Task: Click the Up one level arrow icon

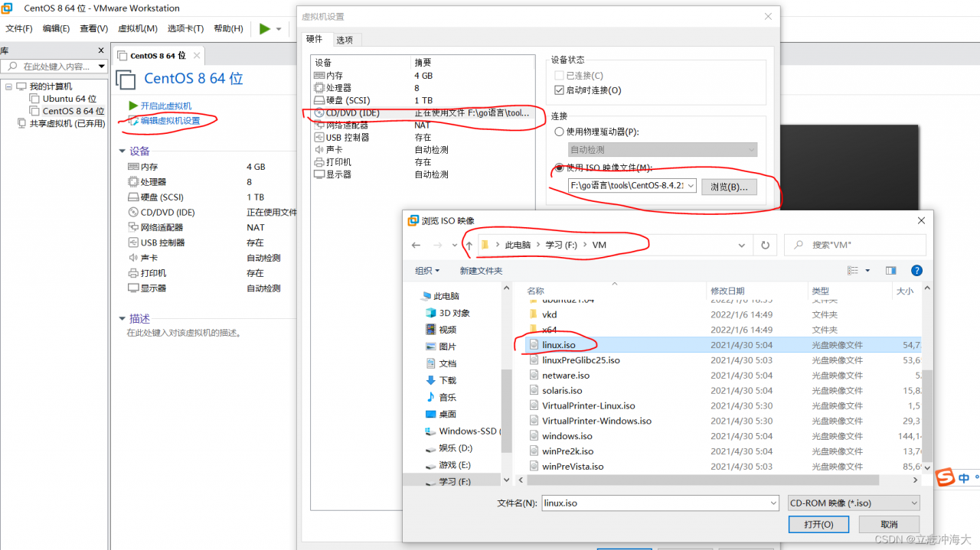Action: 469,245
